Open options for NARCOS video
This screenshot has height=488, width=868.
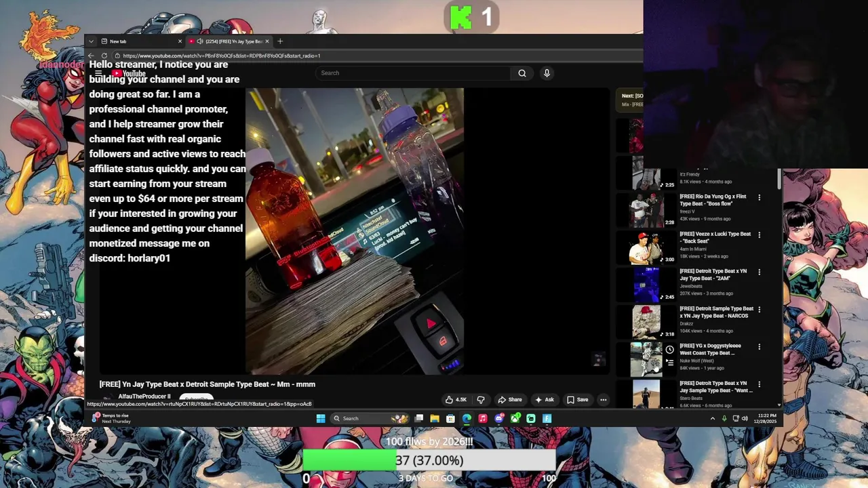pos(759,309)
